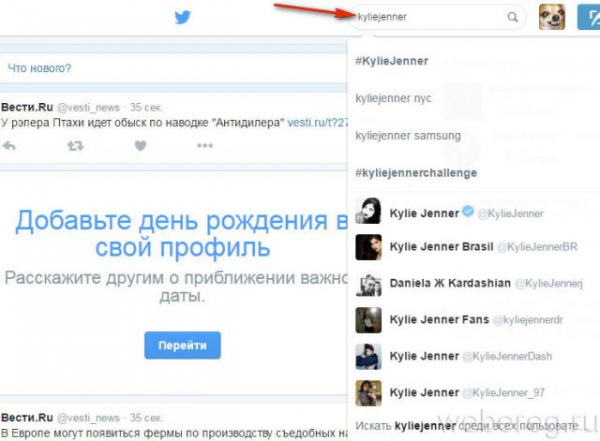This screenshot has width=600, height=441.
Task: Select the kyliejenner nyc suggestion
Action: pyautogui.click(x=393, y=98)
